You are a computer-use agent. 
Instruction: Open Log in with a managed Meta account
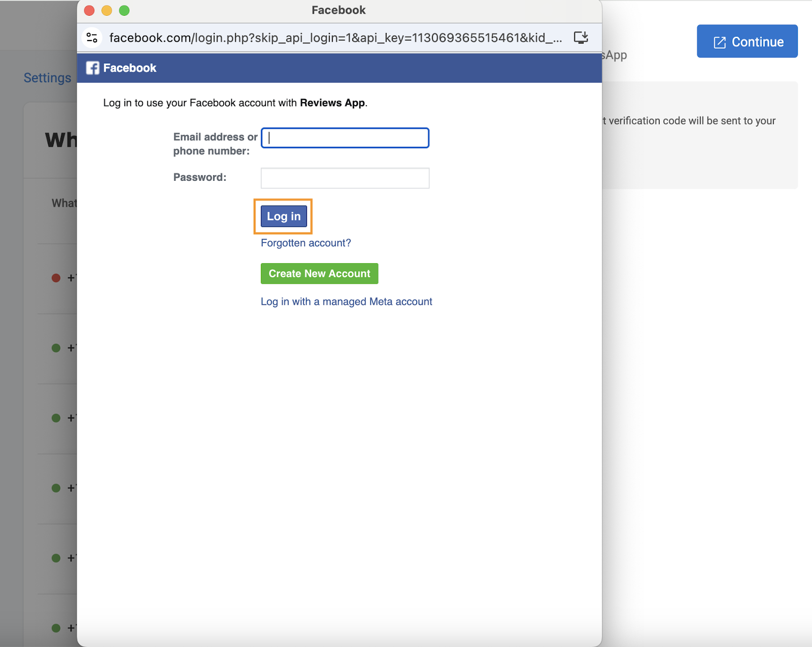click(x=346, y=302)
